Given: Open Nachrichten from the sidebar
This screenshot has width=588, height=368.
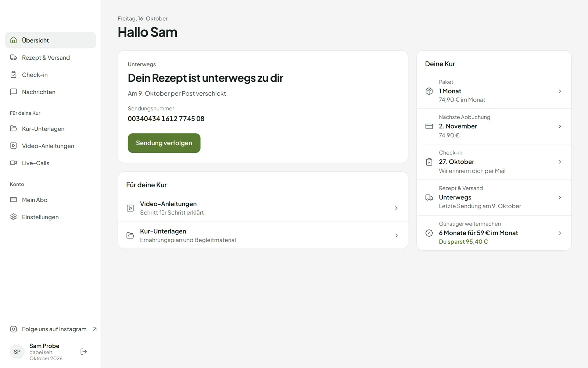Looking at the screenshot, I should point(50,92).
